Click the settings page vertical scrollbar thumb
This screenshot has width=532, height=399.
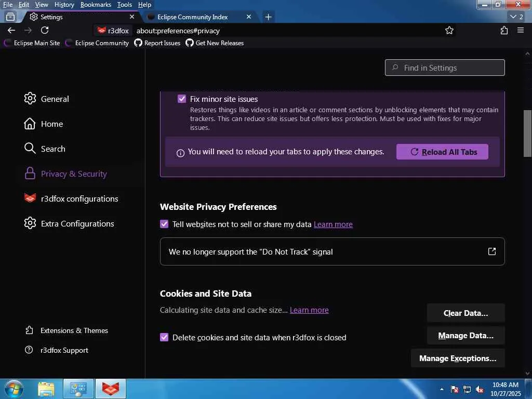pyautogui.click(x=528, y=133)
